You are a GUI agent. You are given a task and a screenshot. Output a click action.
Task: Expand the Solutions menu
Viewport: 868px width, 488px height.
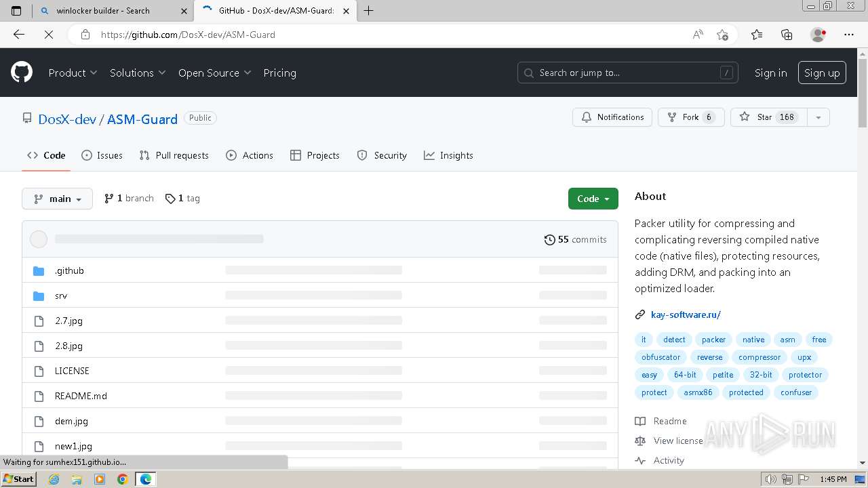[x=138, y=73]
